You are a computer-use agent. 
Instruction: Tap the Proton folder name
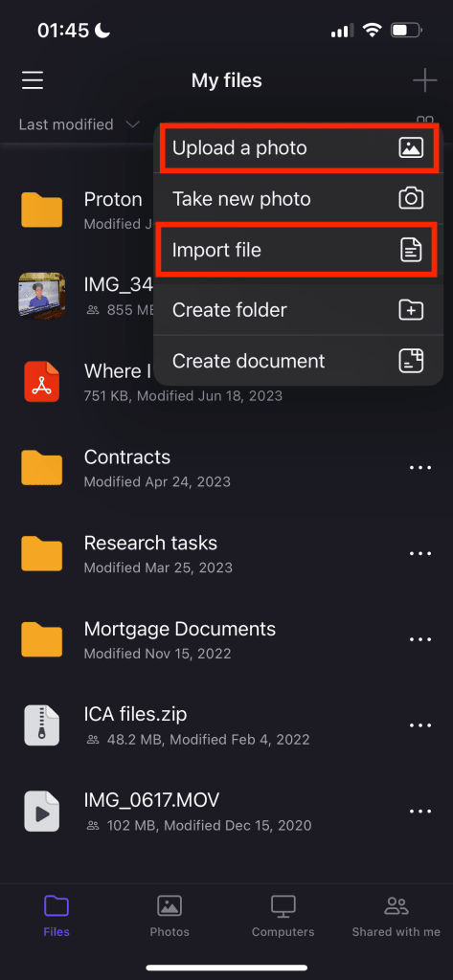[113, 199]
